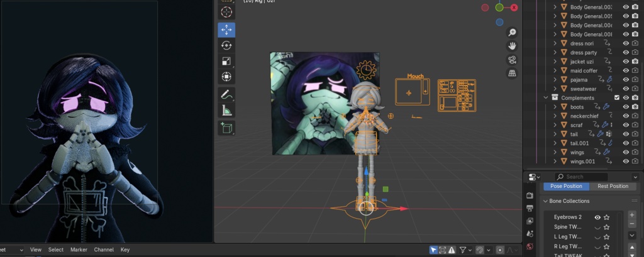Select the Cursor tool in viewport toolbar

tap(226, 12)
